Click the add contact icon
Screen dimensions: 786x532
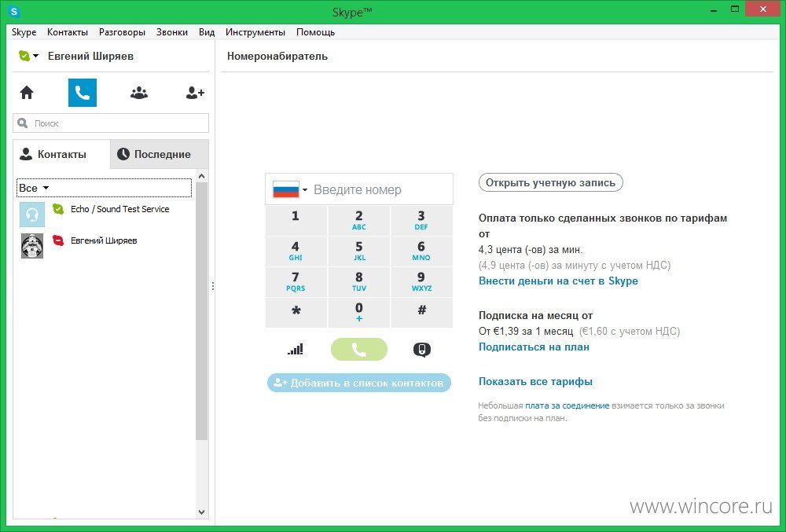click(195, 93)
